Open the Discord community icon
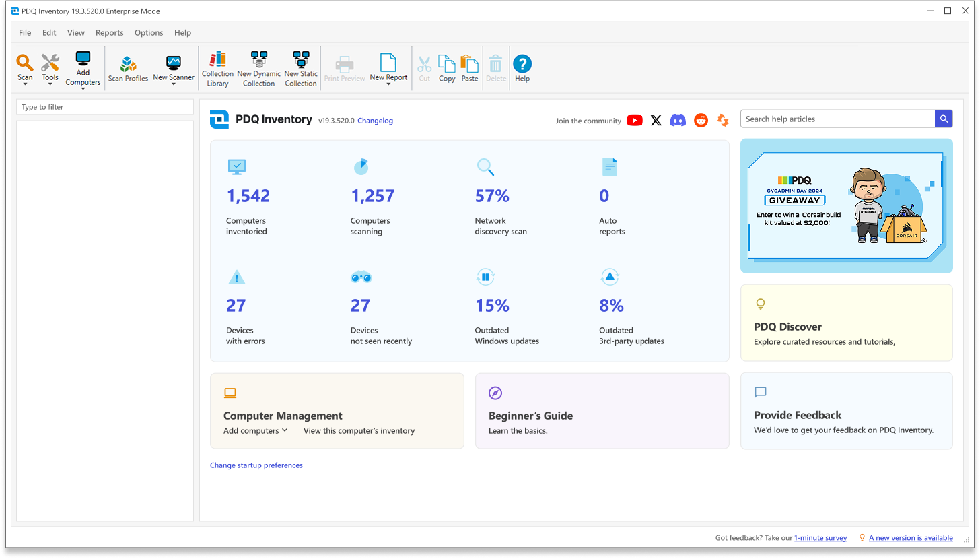This screenshot has height=559, width=980. [678, 121]
